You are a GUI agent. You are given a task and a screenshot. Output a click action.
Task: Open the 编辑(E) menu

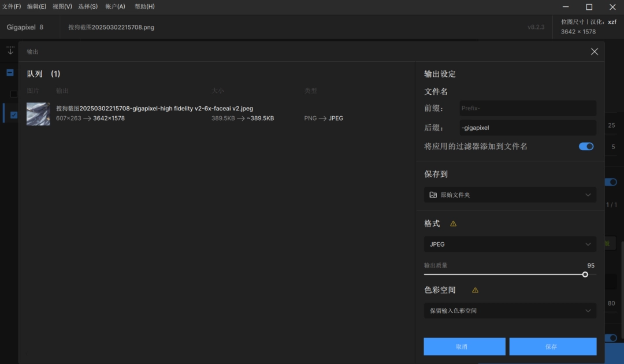[x=36, y=6]
